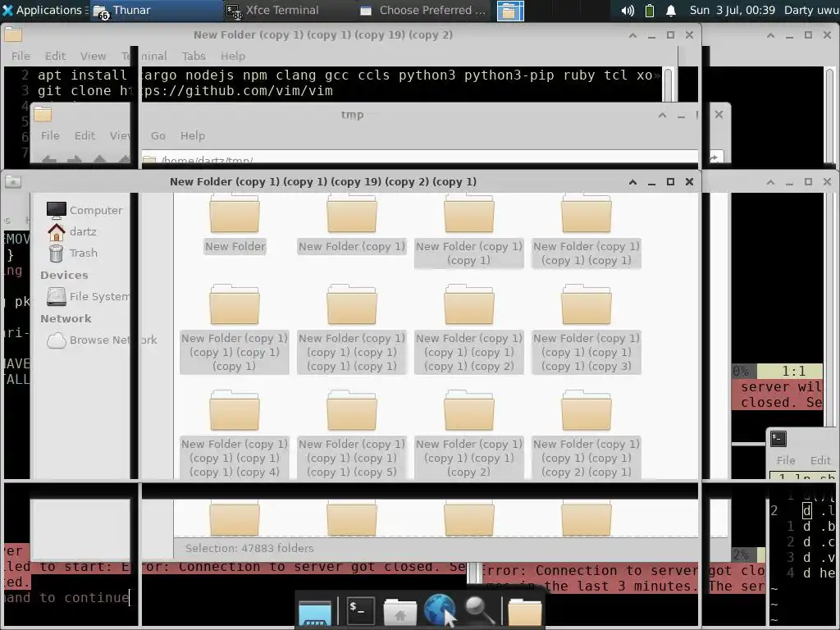Image resolution: width=840 pixels, height=630 pixels.
Task: Open View menu in the top terminal window
Action: 93,56
